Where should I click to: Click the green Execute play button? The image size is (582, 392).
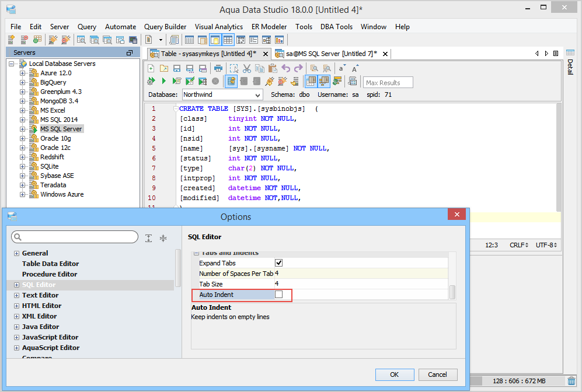tap(163, 81)
